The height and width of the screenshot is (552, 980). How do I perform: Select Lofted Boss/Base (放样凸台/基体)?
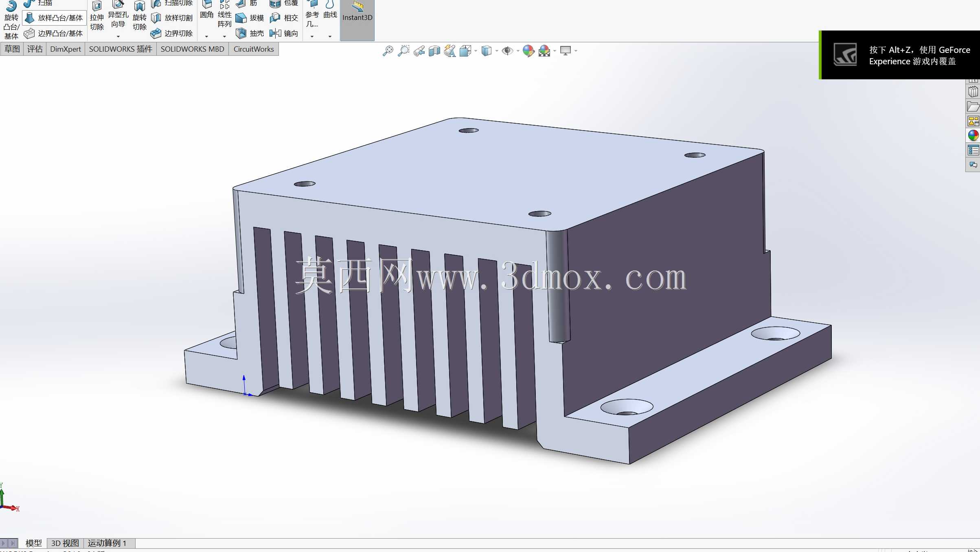54,18
